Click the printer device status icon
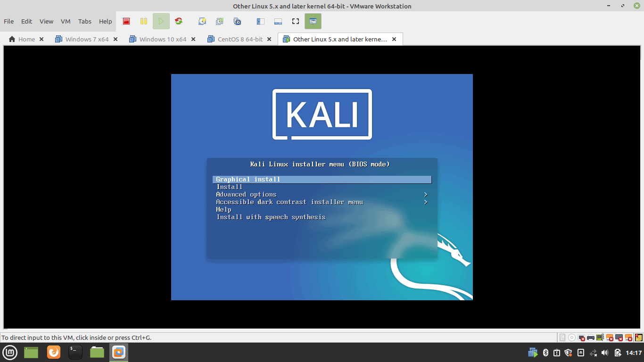Screen dimensions: 644x362 [591, 337]
